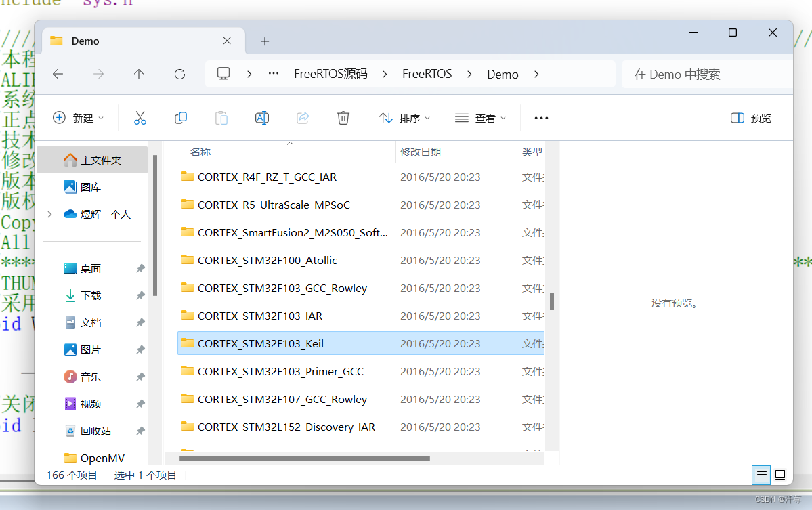Add a new tab with plus button

(265, 41)
